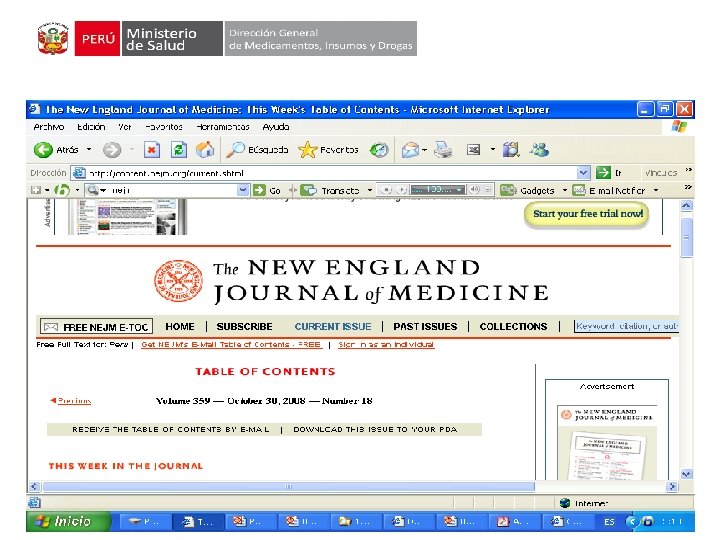720x540 pixels.
Task: Expand Vínculos links chevron
Action: tap(688, 170)
